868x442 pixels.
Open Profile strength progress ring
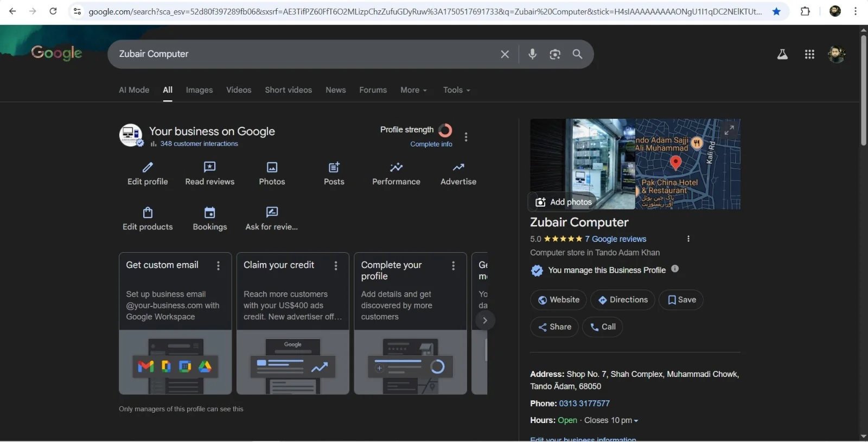[445, 130]
